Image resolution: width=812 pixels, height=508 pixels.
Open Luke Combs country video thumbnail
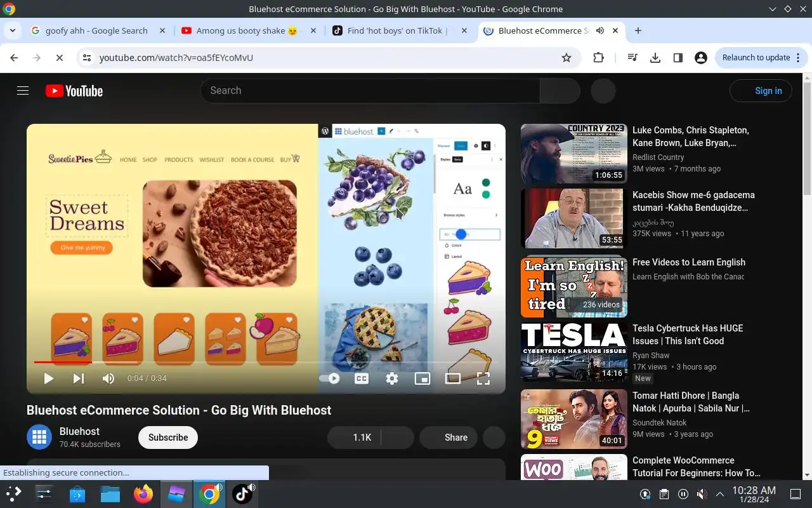tap(574, 154)
